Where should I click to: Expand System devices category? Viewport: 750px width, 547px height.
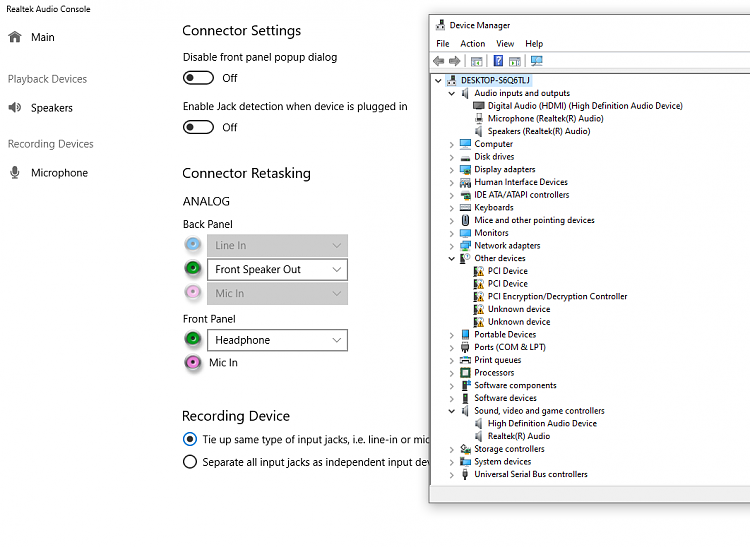coord(452,462)
